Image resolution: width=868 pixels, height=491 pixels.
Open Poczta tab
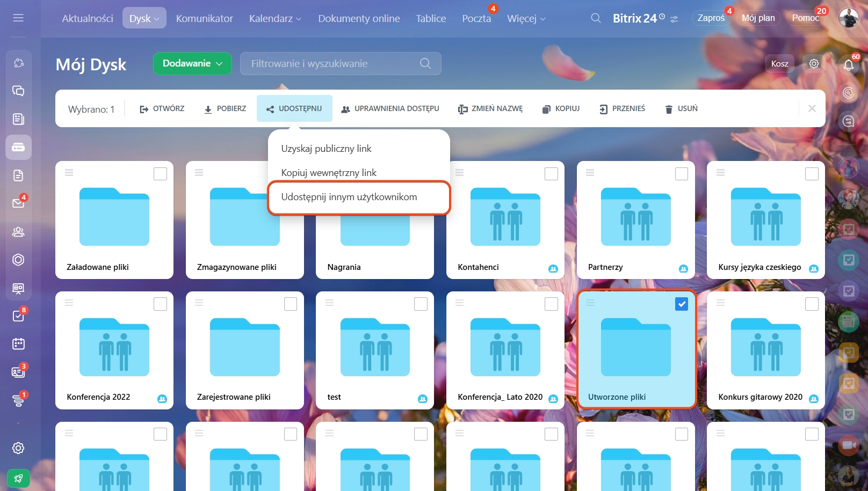point(476,18)
